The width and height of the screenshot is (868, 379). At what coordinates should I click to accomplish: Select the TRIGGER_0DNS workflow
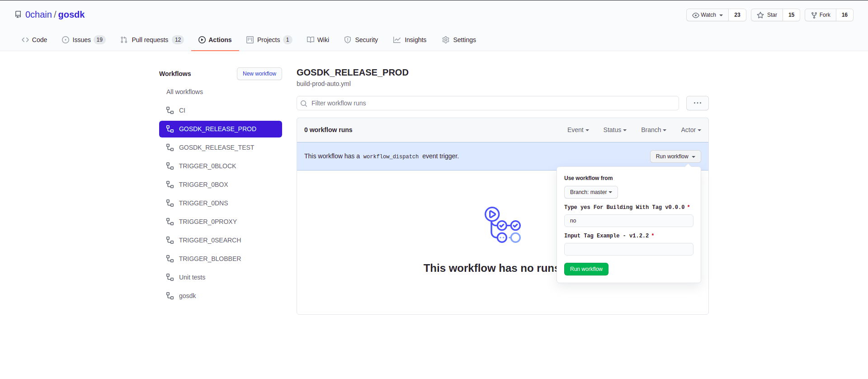pyautogui.click(x=221, y=203)
